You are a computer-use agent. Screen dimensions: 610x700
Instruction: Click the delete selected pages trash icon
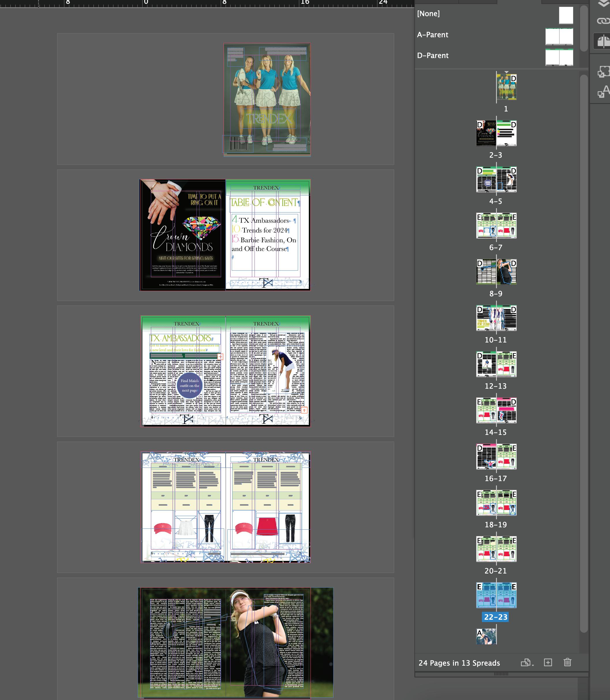567,662
